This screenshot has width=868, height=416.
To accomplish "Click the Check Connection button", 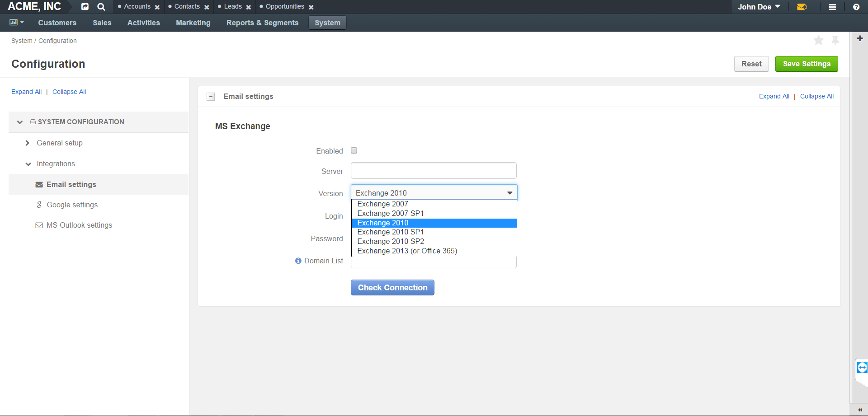I will pos(392,288).
